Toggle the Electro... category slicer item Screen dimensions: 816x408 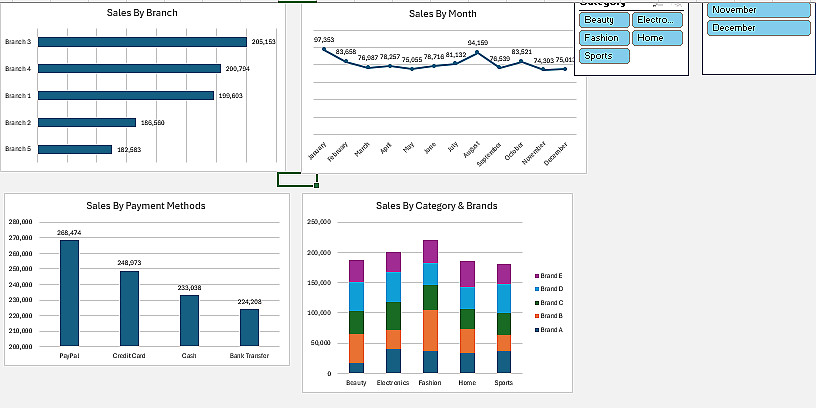[x=657, y=20]
